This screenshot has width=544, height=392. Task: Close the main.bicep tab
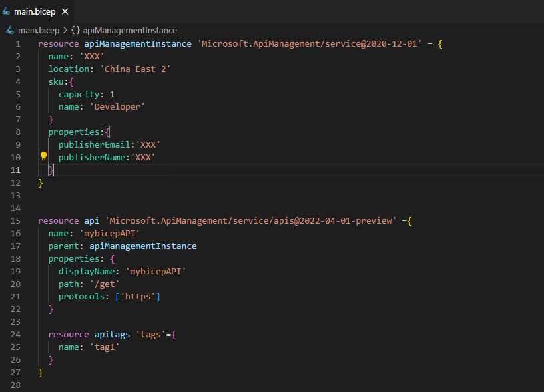coord(65,11)
